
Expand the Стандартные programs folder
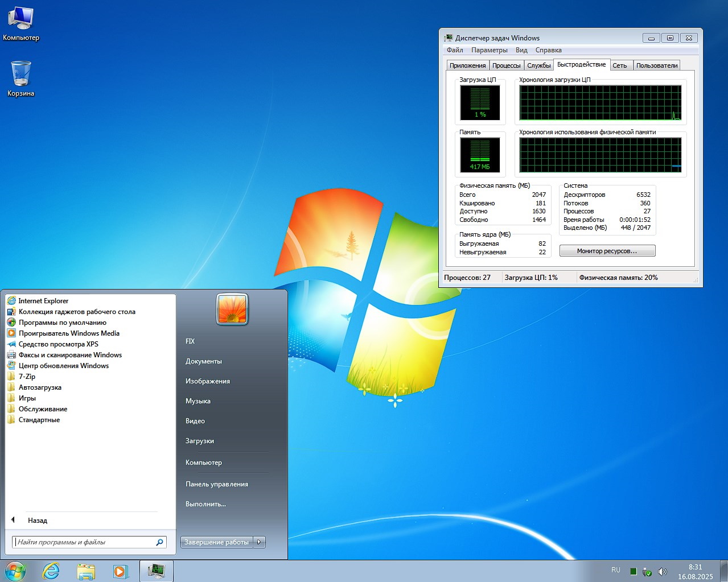39,420
